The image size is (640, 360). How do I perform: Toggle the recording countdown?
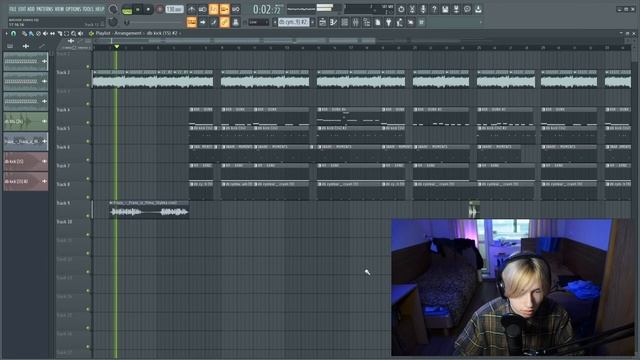(x=213, y=9)
